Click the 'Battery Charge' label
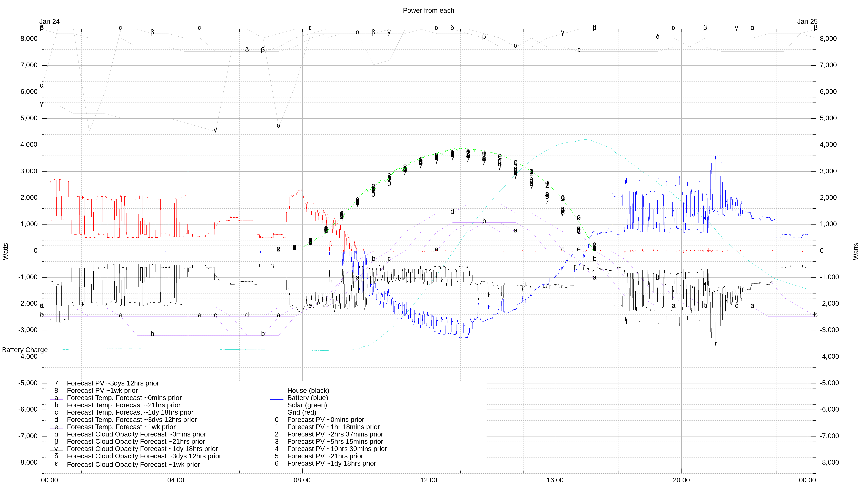Viewport: 868px width, 488px height. [x=25, y=350]
